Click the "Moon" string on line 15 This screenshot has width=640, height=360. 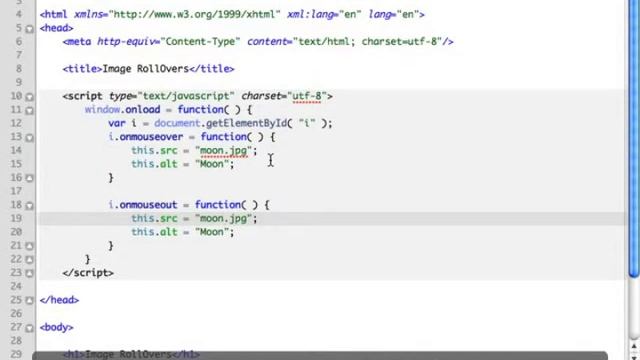[212, 164]
